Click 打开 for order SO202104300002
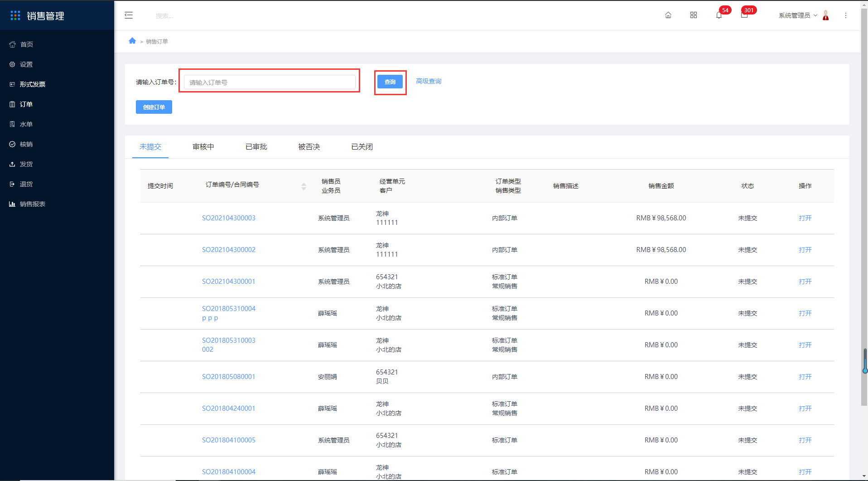This screenshot has width=868, height=481. (805, 250)
